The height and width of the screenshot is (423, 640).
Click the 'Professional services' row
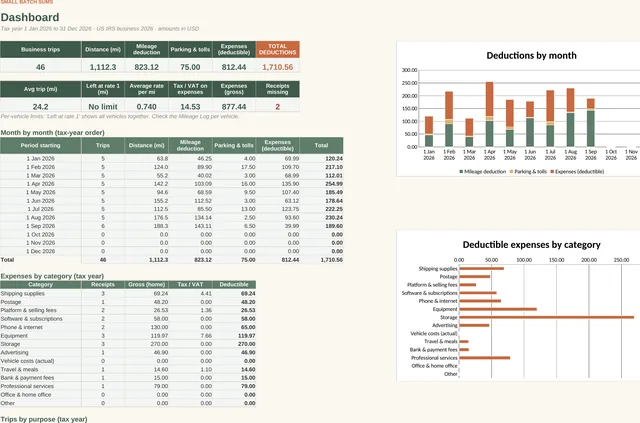128,386
